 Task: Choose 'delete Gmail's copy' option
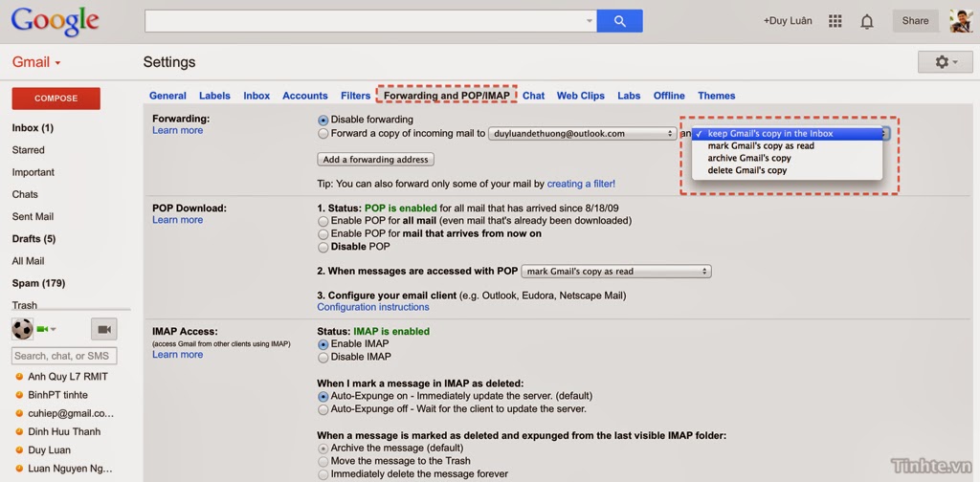point(787,170)
